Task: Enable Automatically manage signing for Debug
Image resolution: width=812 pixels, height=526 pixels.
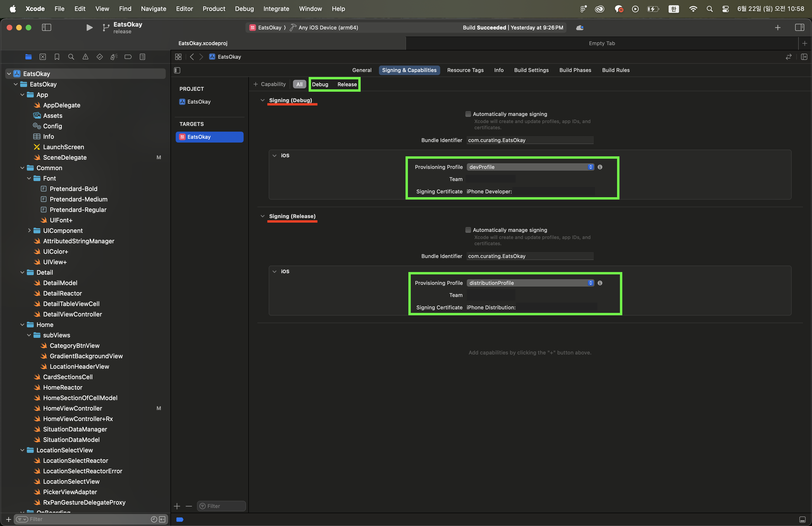Action: [468, 114]
